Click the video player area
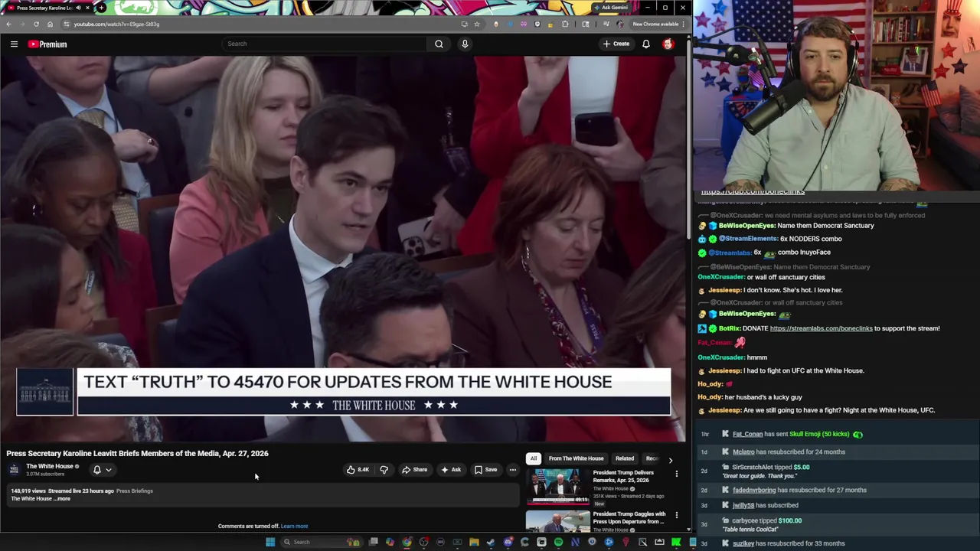This screenshot has height=551, width=980. tap(343, 249)
